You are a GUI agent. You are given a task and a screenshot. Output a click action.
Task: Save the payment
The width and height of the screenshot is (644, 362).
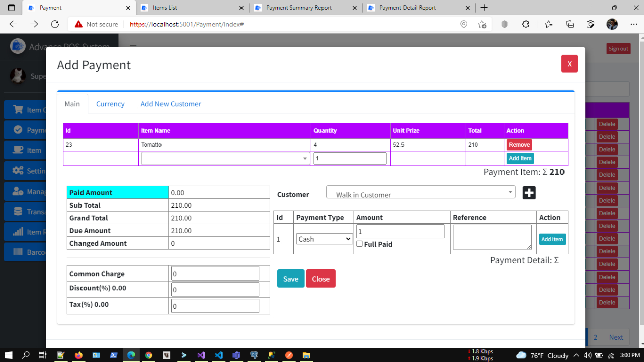(290, 278)
